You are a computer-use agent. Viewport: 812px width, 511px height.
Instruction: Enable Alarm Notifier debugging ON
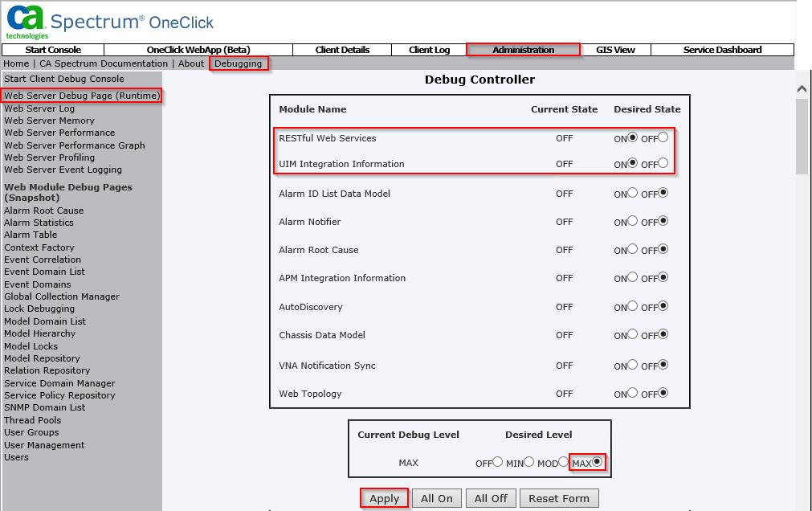pyautogui.click(x=632, y=221)
